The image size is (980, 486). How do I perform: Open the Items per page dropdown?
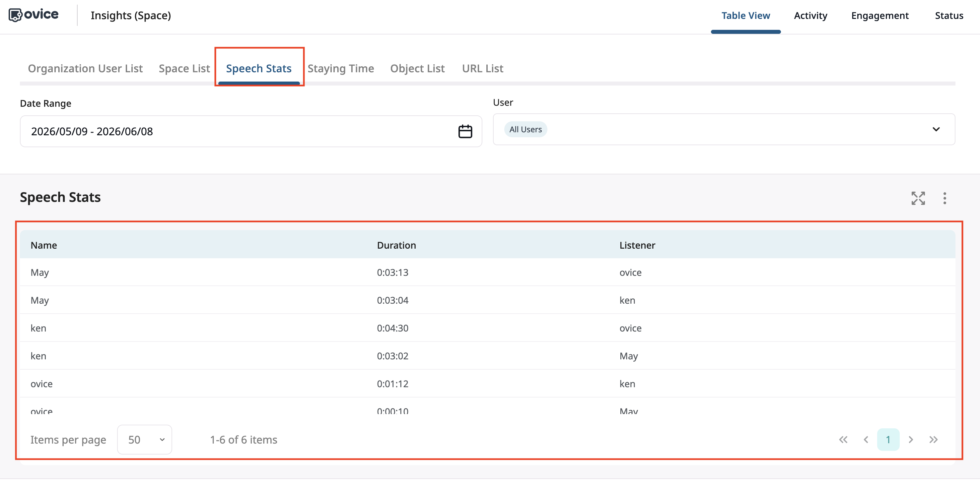145,440
